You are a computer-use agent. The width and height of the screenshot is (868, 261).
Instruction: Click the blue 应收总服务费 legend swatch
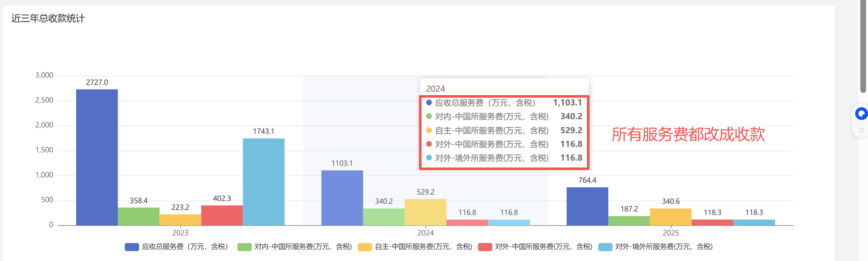(x=132, y=247)
